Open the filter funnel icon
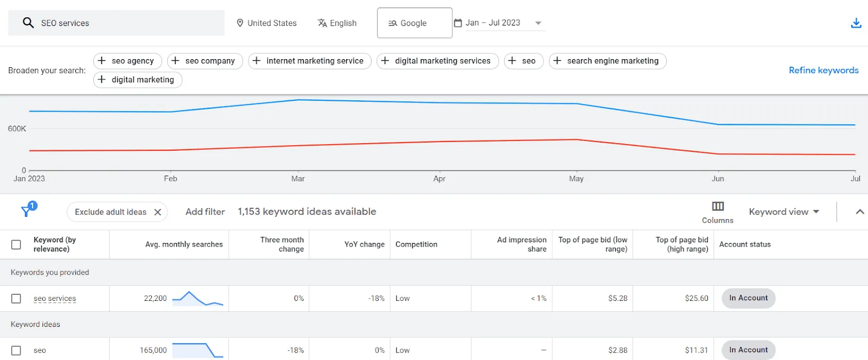Screen dimensions: 868x360 click(x=26, y=211)
